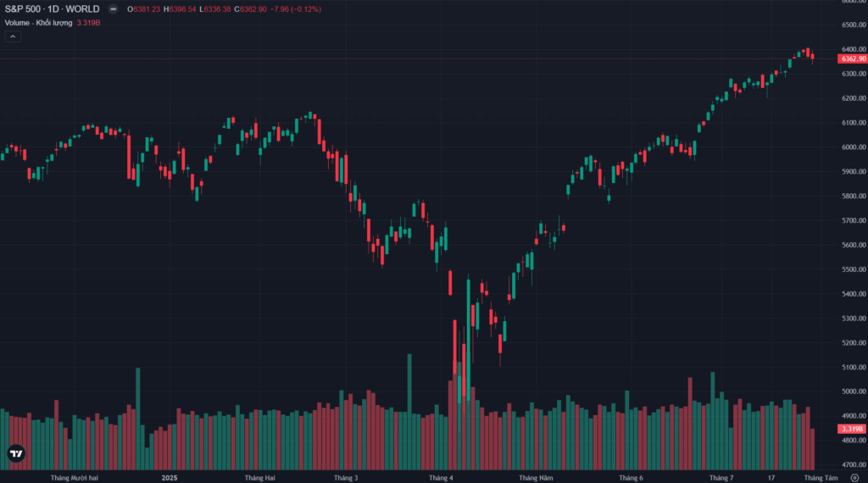
Task: Click the Tháng 6 time axis label
Action: 630,478
